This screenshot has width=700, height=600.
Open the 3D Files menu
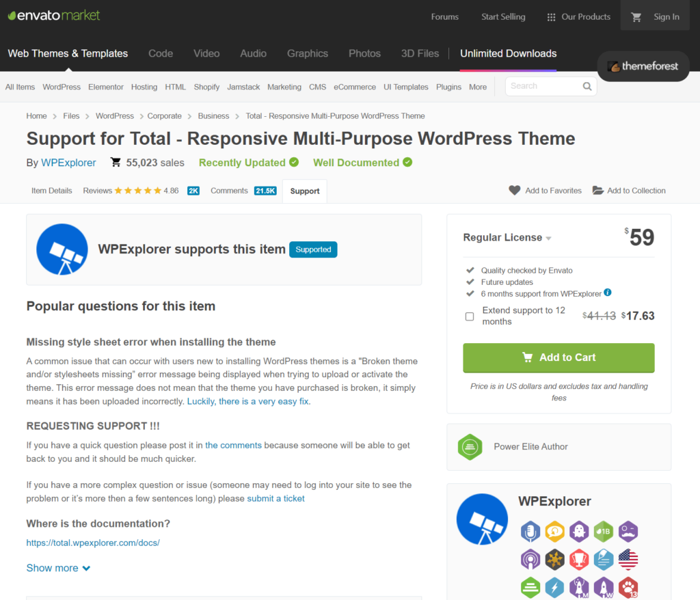point(420,53)
